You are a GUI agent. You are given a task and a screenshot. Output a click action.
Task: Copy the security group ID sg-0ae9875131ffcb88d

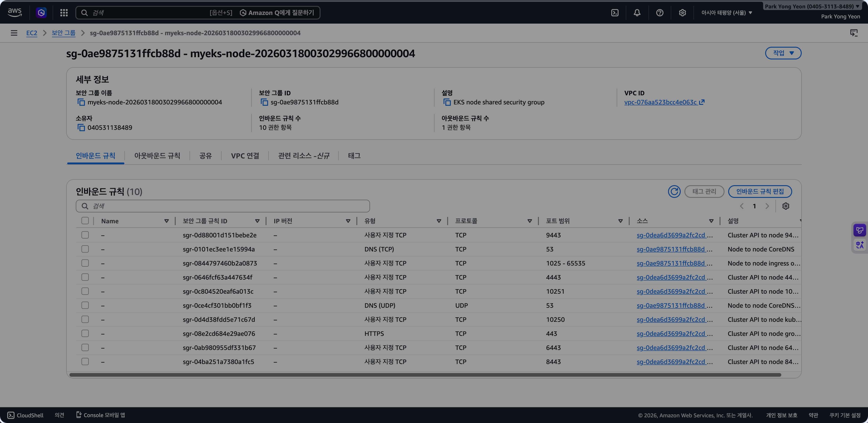click(264, 102)
